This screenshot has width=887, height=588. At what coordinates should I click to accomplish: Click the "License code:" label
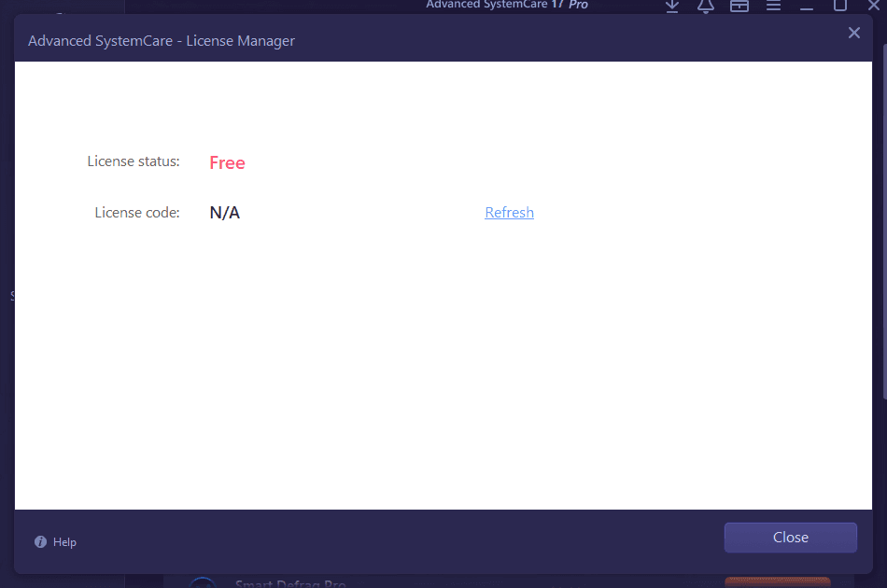point(136,213)
